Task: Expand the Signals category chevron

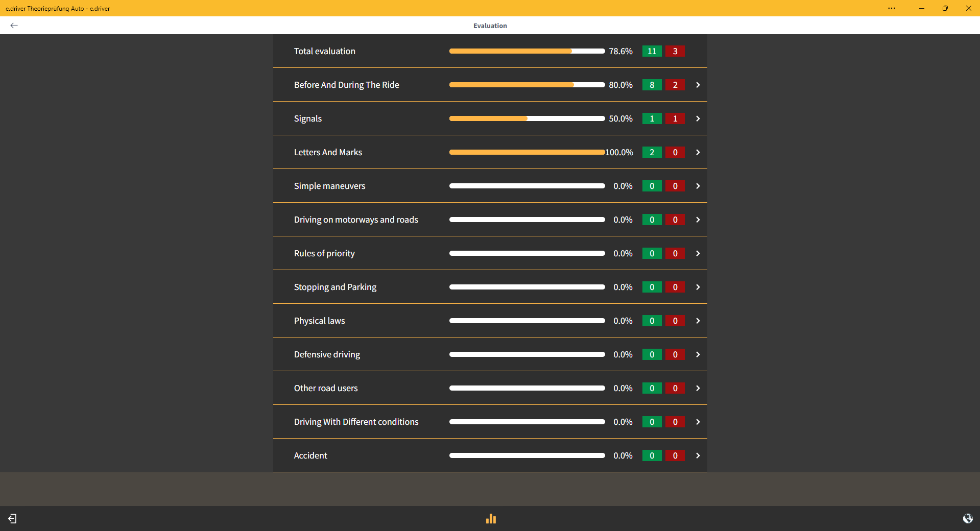Action: (x=698, y=118)
